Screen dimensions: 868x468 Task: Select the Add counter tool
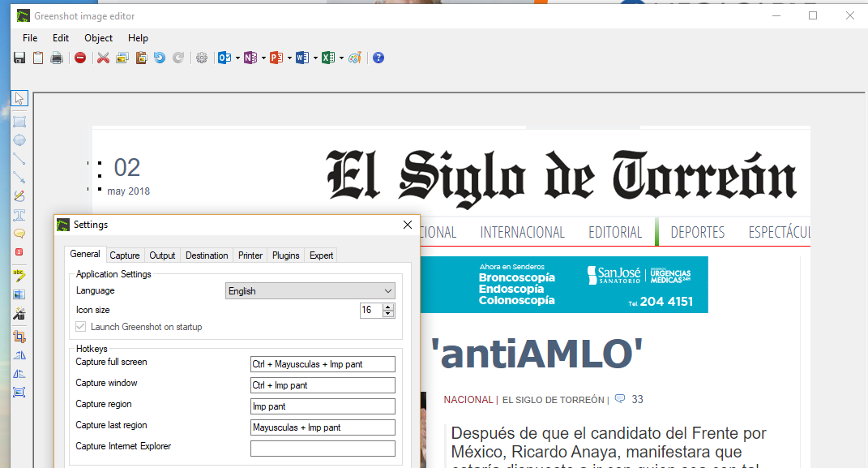(x=19, y=252)
